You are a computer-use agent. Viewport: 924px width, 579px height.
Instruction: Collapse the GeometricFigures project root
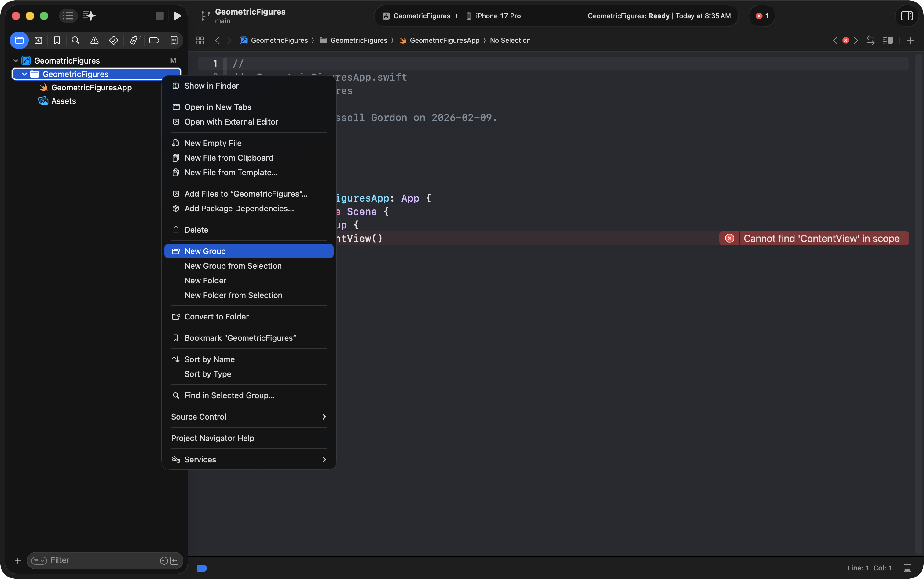pos(16,60)
